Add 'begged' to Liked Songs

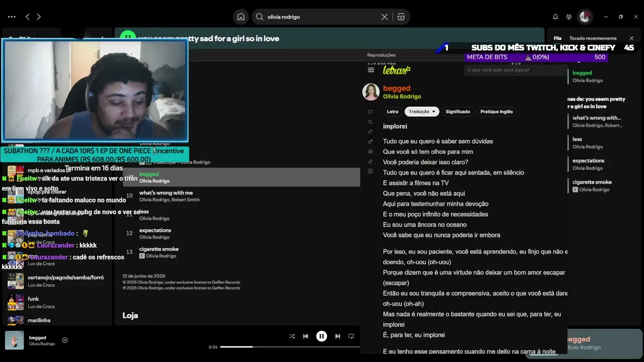tap(65, 340)
